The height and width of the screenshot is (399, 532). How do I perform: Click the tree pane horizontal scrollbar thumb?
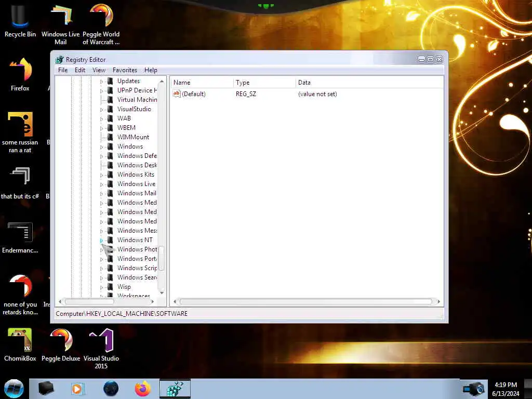(x=89, y=301)
